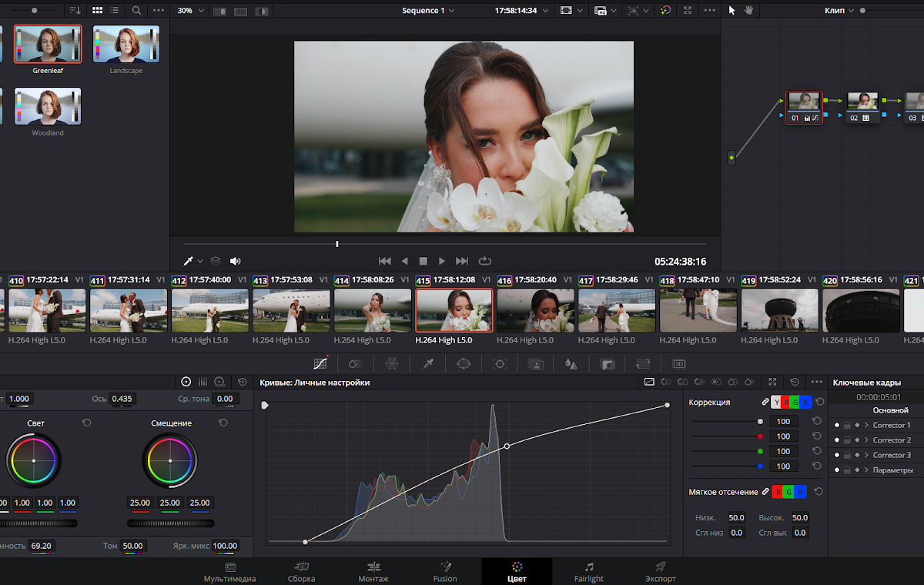Expand the Параметры keyframe track
The width and height of the screenshot is (924, 585).
[x=865, y=470]
